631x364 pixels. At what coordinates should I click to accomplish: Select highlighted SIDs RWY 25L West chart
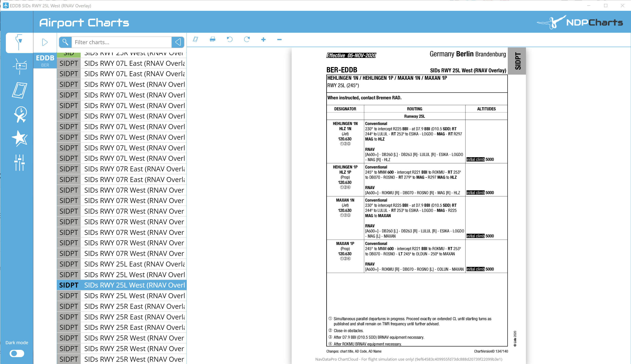tap(122, 285)
